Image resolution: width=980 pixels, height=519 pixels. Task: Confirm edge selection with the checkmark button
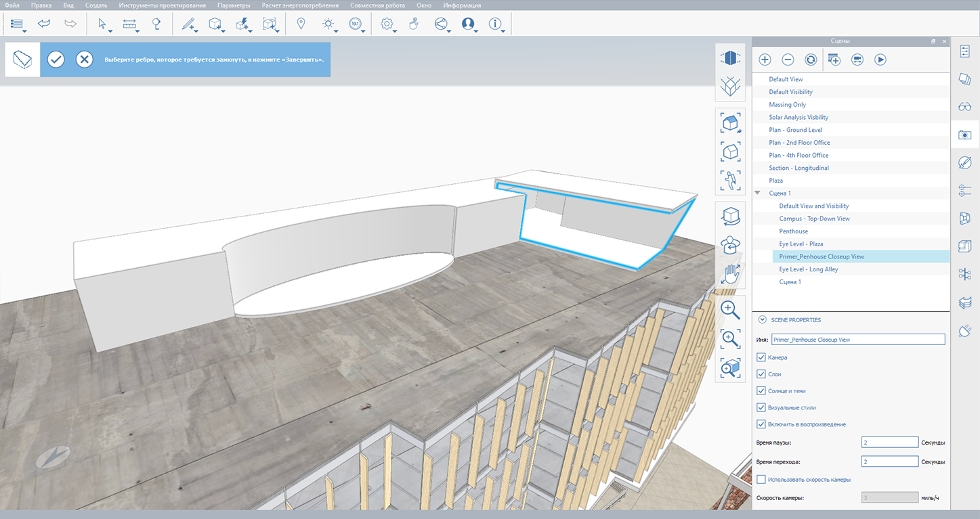[56, 60]
